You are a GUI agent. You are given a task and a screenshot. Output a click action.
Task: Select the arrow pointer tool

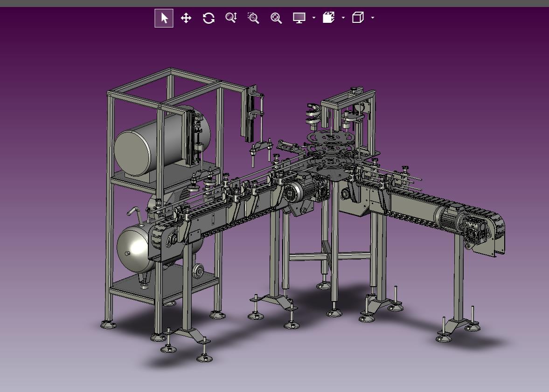(164, 18)
